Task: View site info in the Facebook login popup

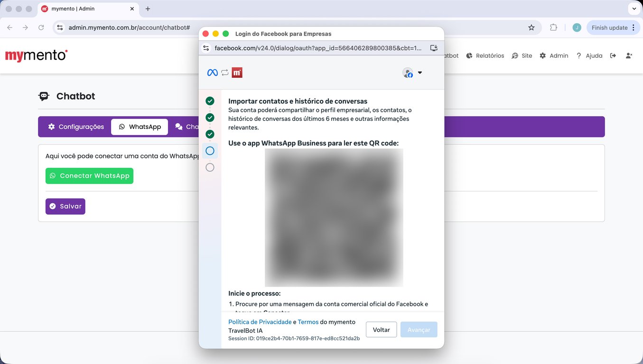Action: coord(206,48)
